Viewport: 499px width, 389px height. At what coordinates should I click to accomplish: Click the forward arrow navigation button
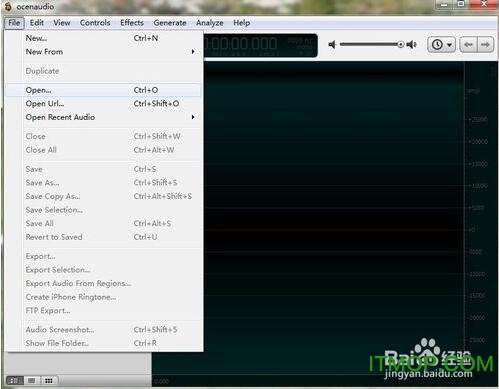pyautogui.click(x=486, y=44)
